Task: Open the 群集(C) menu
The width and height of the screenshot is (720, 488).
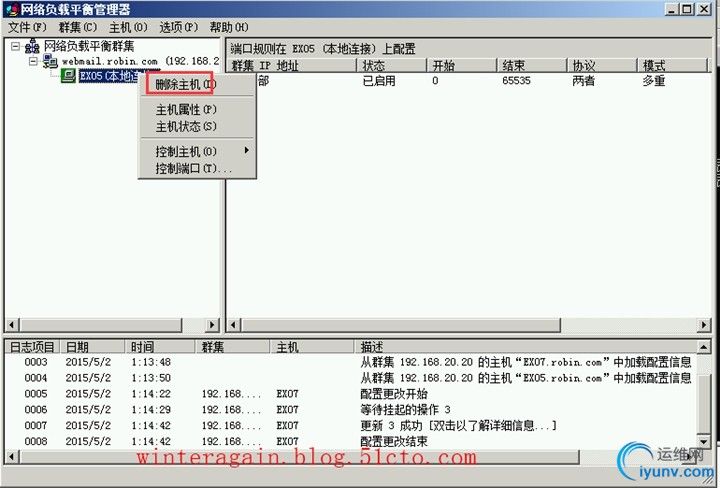Action: (78, 28)
